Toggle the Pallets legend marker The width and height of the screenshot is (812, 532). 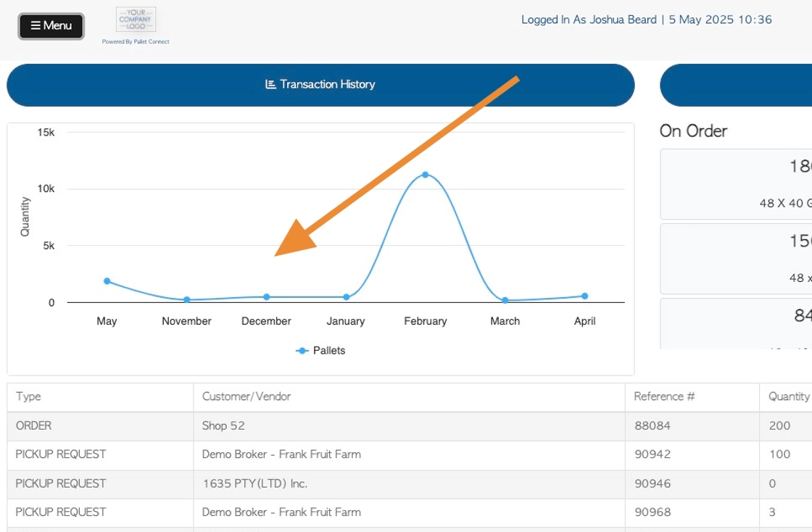[302, 350]
